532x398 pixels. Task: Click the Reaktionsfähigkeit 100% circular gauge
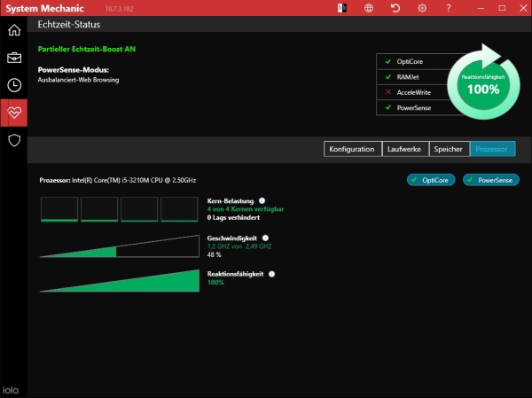click(x=483, y=85)
